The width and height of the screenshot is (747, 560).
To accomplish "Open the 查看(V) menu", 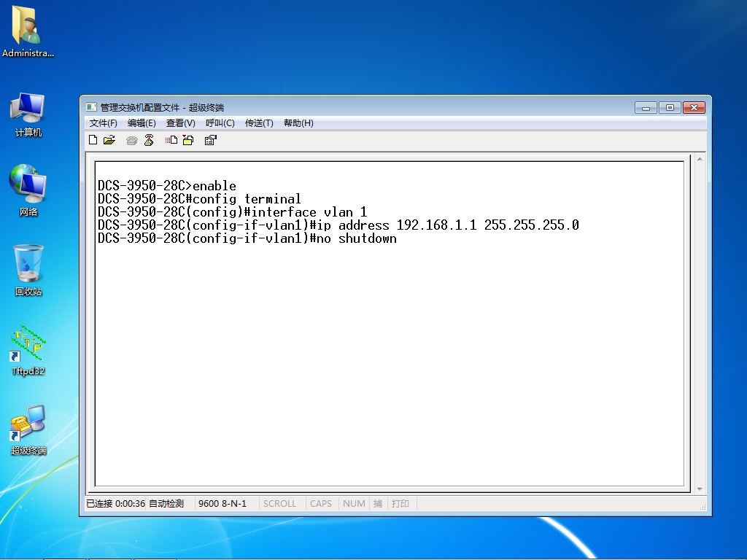I will tap(181, 122).
